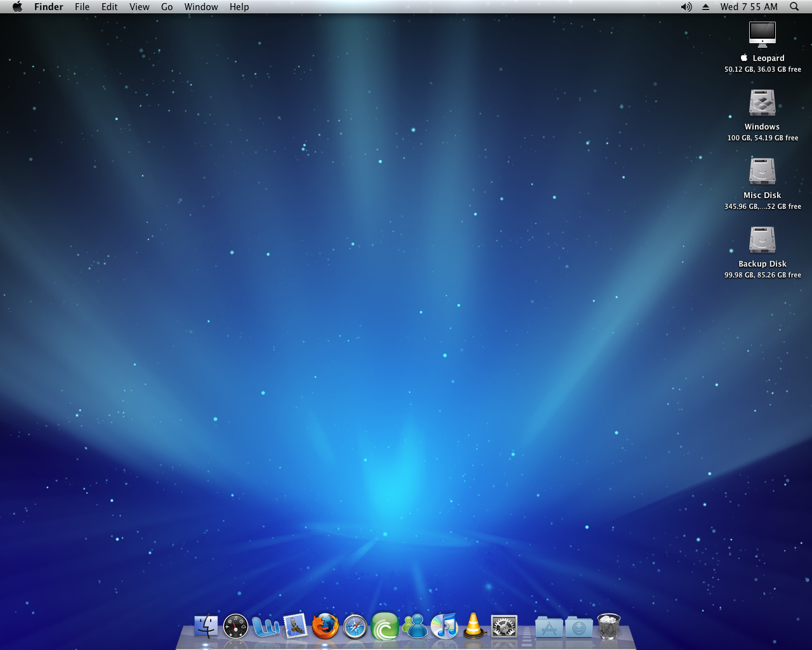Launch Firefox from the dock
The image size is (812, 650).
click(325, 627)
